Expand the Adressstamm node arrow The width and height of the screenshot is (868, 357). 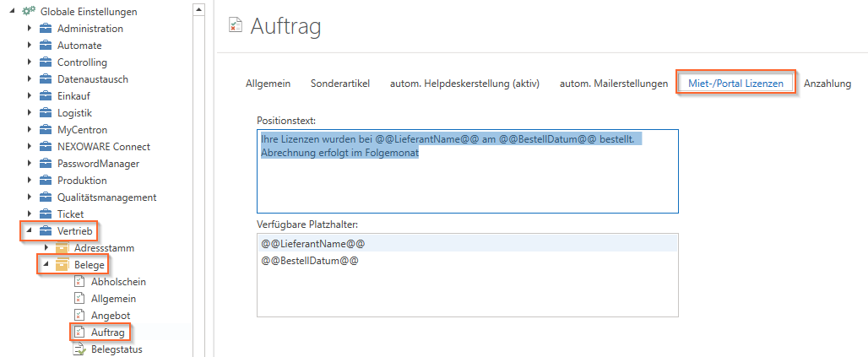(x=46, y=248)
